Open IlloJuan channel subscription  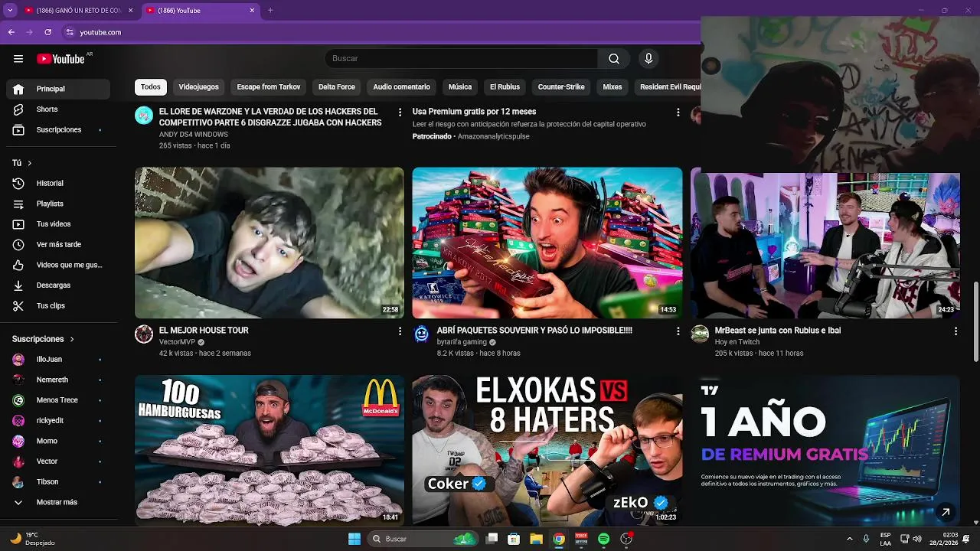pyautogui.click(x=58, y=360)
